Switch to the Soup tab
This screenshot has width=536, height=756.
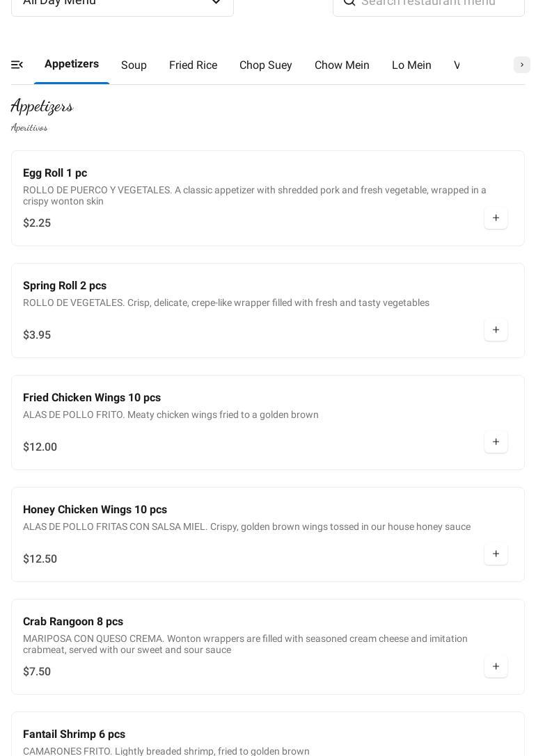(134, 65)
